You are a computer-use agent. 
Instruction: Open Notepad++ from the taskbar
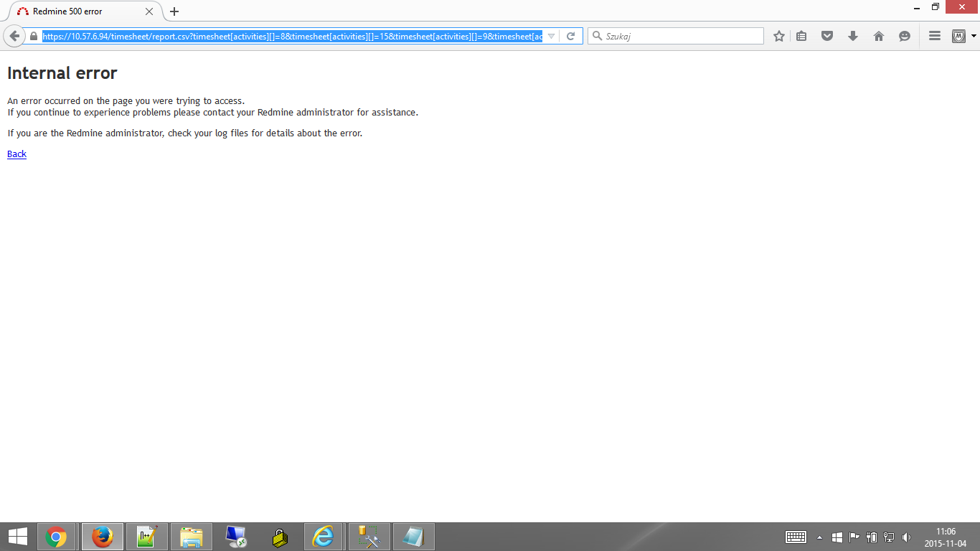click(147, 537)
